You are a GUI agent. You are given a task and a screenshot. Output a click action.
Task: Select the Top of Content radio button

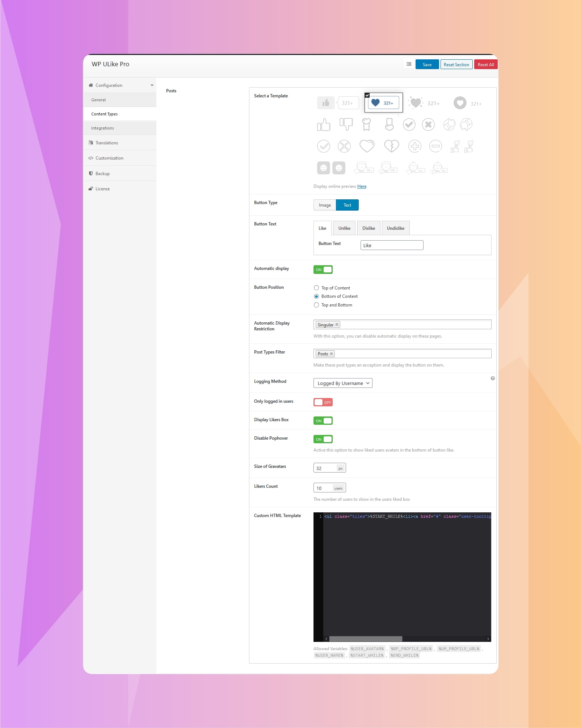pyautogui.click(x=316, y=288)
